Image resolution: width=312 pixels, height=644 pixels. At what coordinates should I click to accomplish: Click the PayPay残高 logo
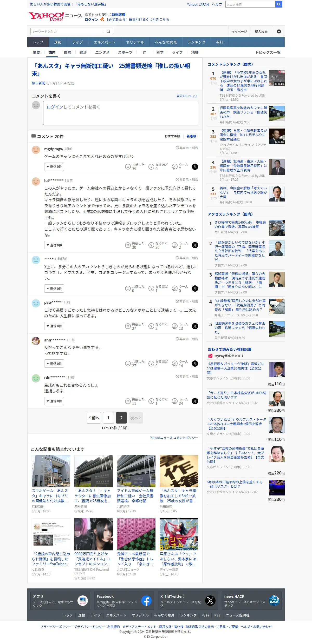pos(210,356)
